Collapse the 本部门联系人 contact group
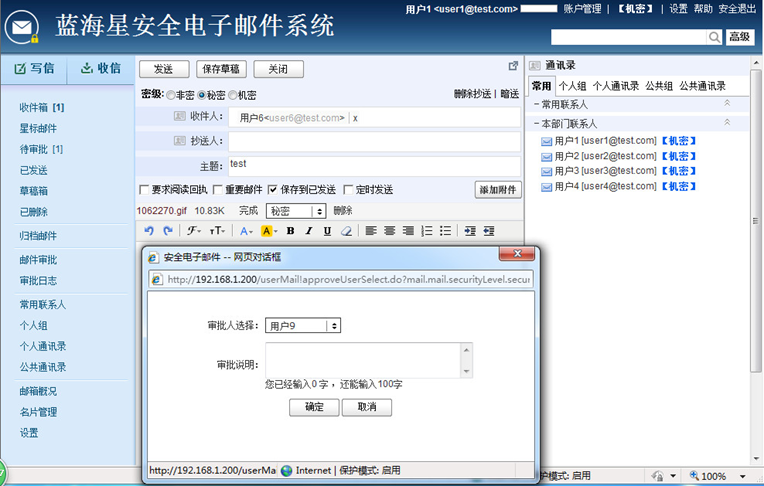Image resolution: width=764 pixels, height=486 pixels. tap(727, 123)
